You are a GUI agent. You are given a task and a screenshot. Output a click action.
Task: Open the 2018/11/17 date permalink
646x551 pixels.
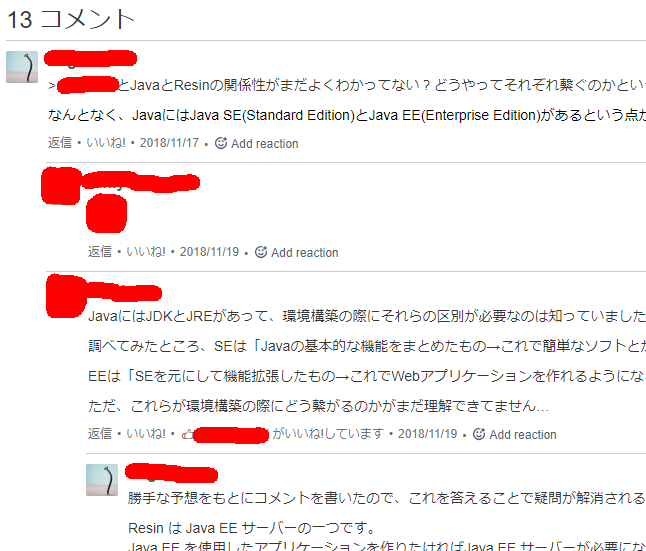169,143
